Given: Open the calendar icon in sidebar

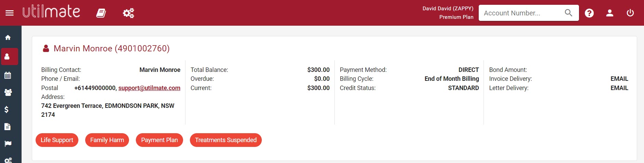Looking at the screenshot, I should (x=8, y=75).
